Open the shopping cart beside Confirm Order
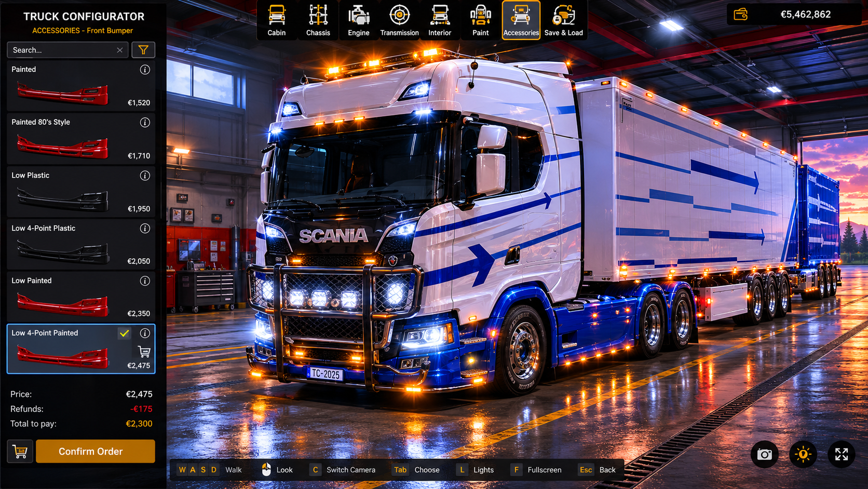The height and width of the screenshot is (489, 868). pyautogui.click(x=20, y=451)
